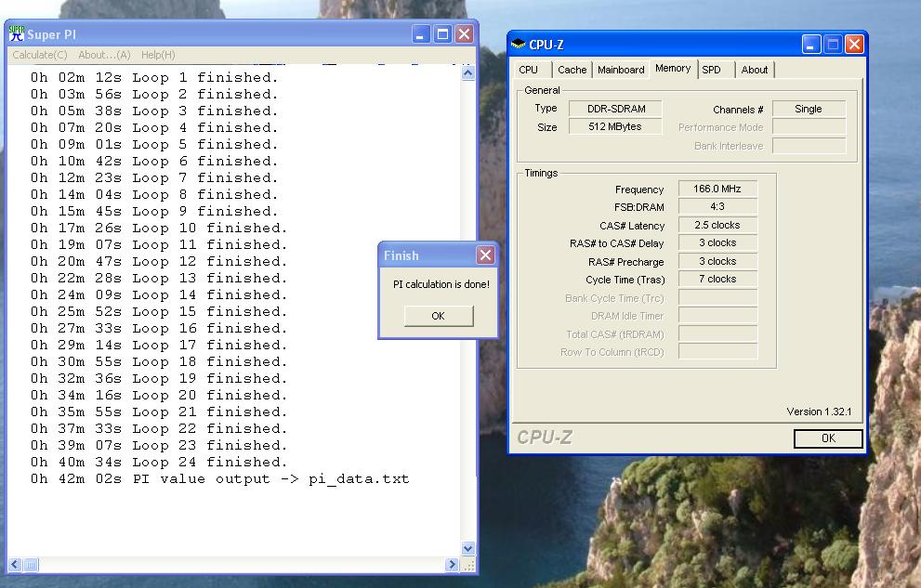Click the CPU-Z title bar text

(x=546, y=45)
